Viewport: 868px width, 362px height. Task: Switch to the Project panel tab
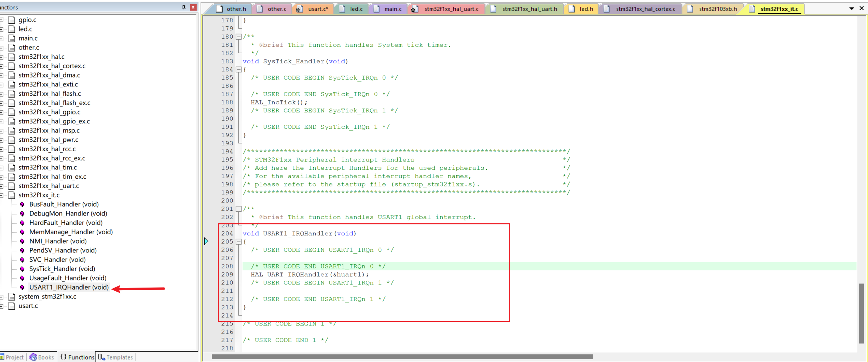point(12,357)
